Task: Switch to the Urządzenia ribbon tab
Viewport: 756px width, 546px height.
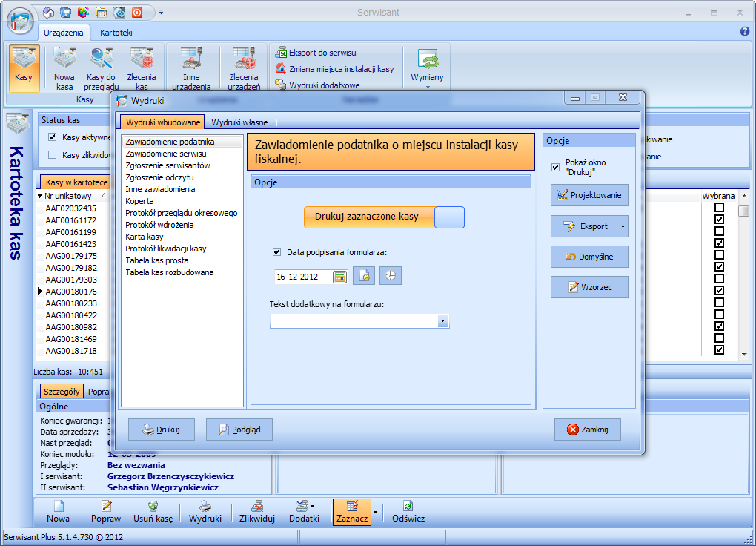Action: pyautogui.click(x=64, y=33)
